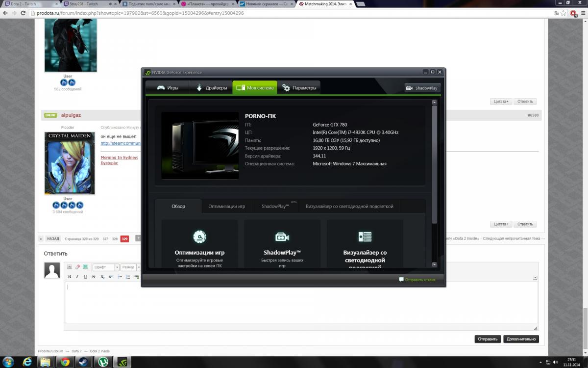Click the game optimization gauge icon
Image resolution: width=588 pixels, height=368 pixels.
pyautogui.click(x=199, y=237)
